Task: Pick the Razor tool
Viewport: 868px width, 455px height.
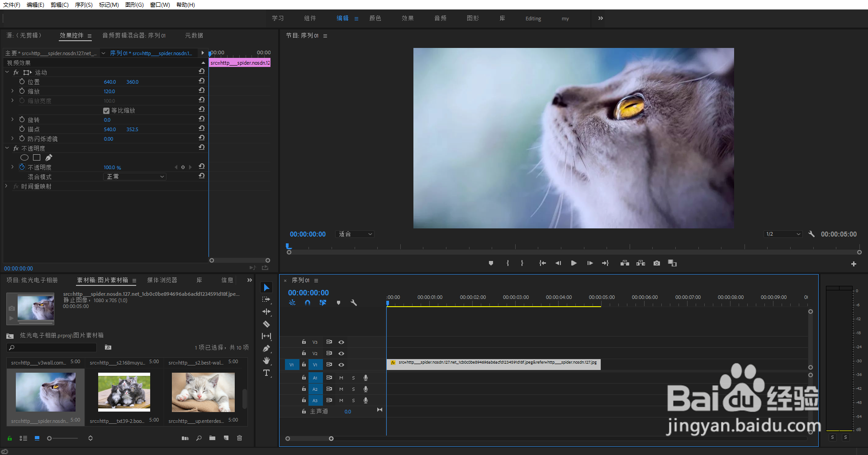Action: 266,324
